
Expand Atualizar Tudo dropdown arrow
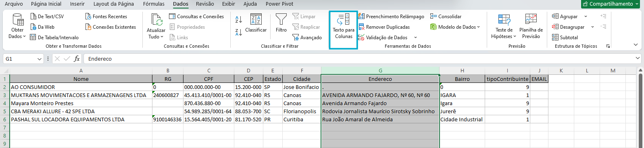click(x=162, y=37)
